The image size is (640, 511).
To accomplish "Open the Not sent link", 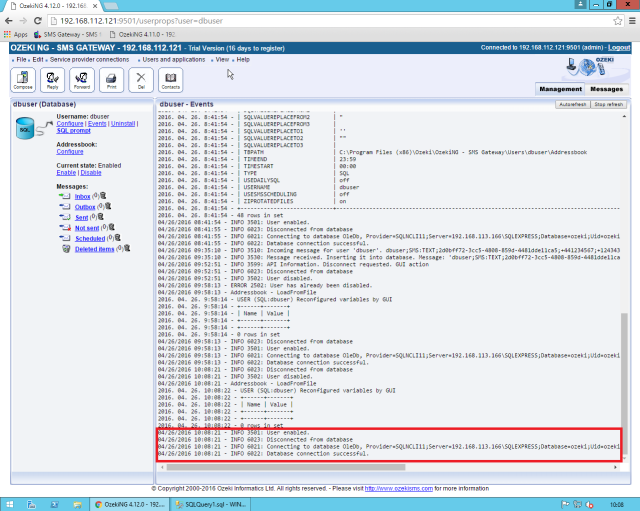I will (x=87, y=228).
